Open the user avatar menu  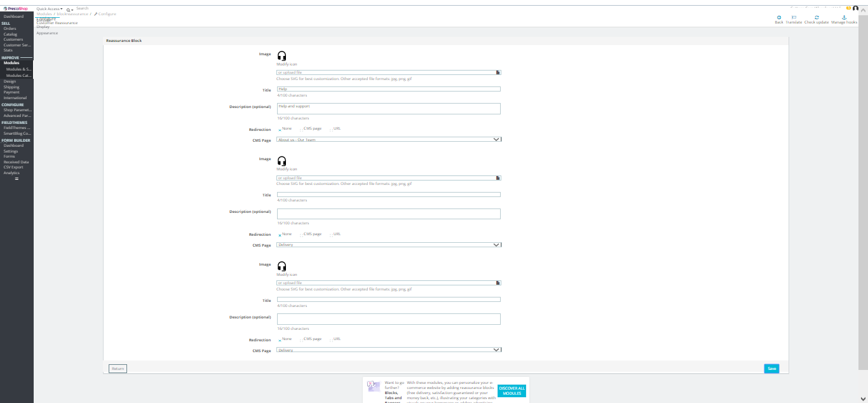[855, 9]
